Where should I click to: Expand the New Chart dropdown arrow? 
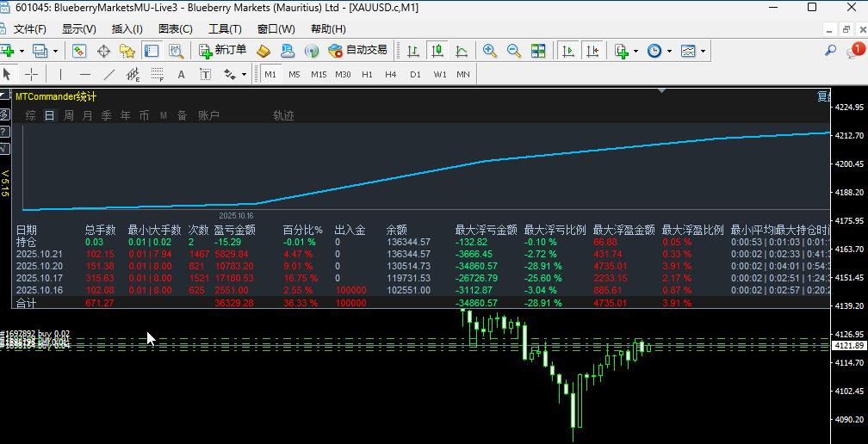(22, 51)
